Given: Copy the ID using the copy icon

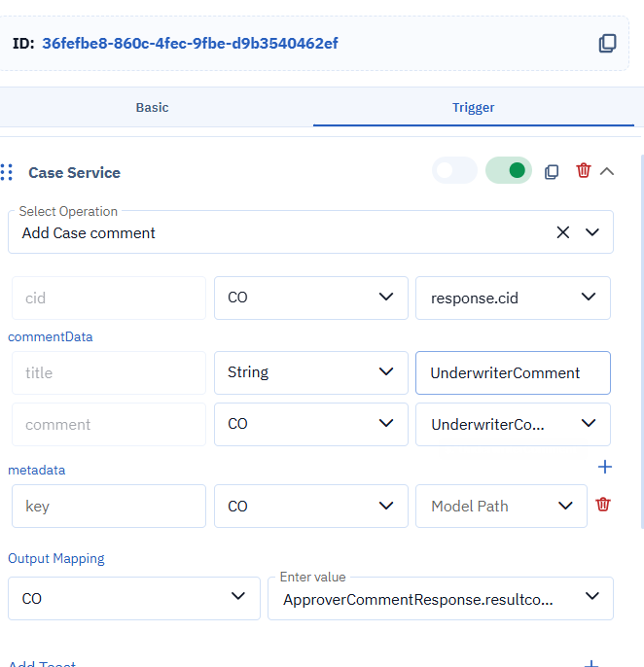Looking at the screenshot, I should coord(607,44).
